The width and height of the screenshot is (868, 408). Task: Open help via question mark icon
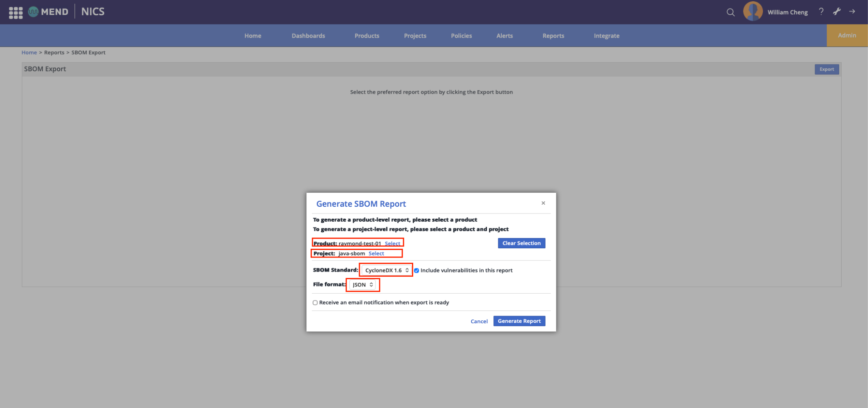(x=821, y=11)
